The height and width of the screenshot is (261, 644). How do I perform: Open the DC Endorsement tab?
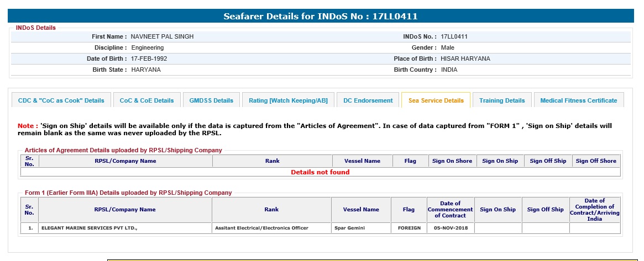[x=368, y=100]
